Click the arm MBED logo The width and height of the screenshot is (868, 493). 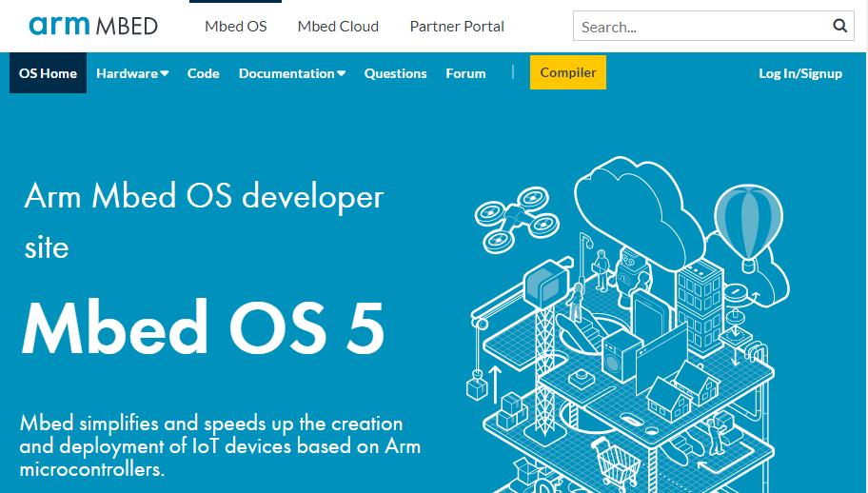tap(93, 26)
